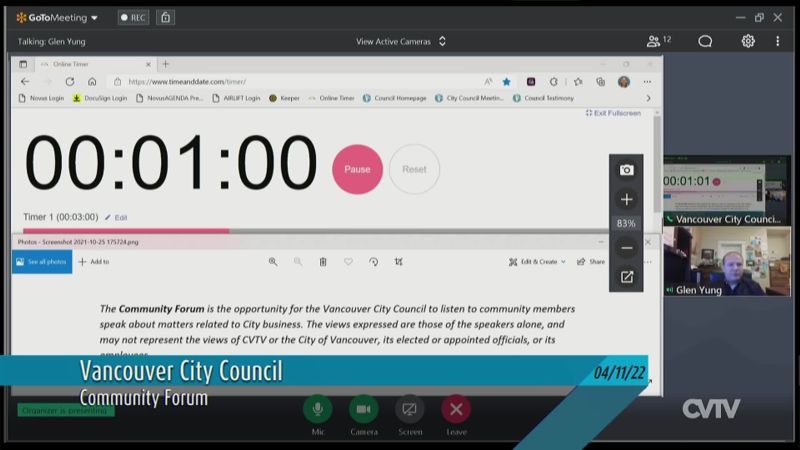The width and height of the screenshot is (800, 450).
Task: Refresh the timeanddate page
Action: pyautogui.click(x=70, y=82)
